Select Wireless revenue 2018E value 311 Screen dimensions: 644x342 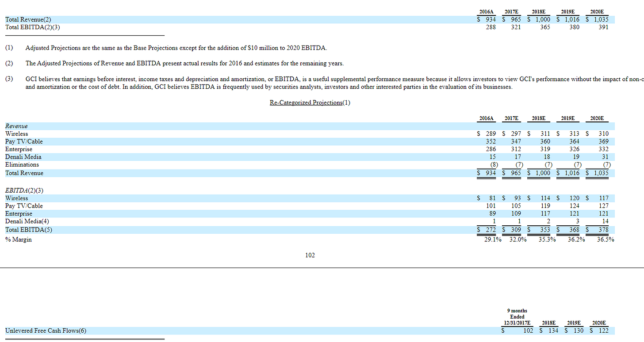point(545,133)
